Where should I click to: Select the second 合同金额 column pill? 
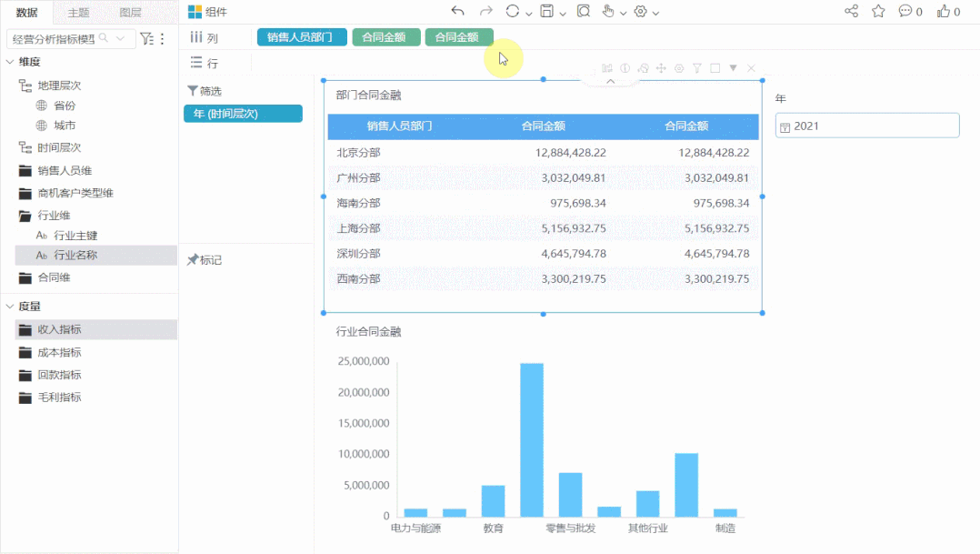pos(459,37)
